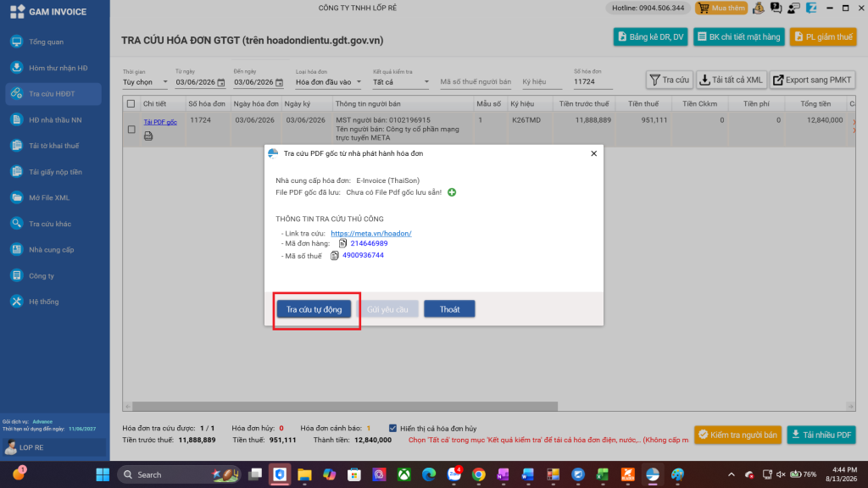Click Export sang PMKT button
Screen dimensions: 868x488
coord(813,80)
